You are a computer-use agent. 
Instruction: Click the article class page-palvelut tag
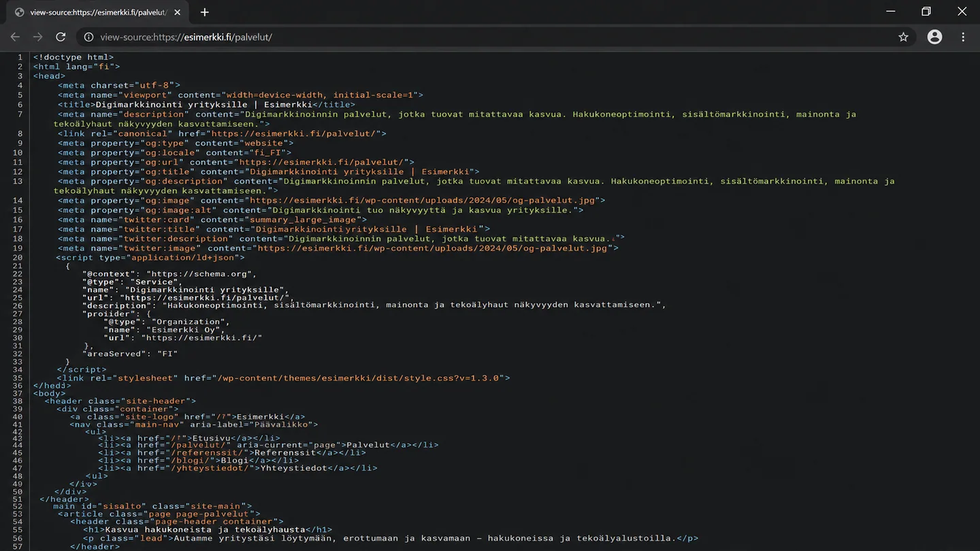coord(159,514)
